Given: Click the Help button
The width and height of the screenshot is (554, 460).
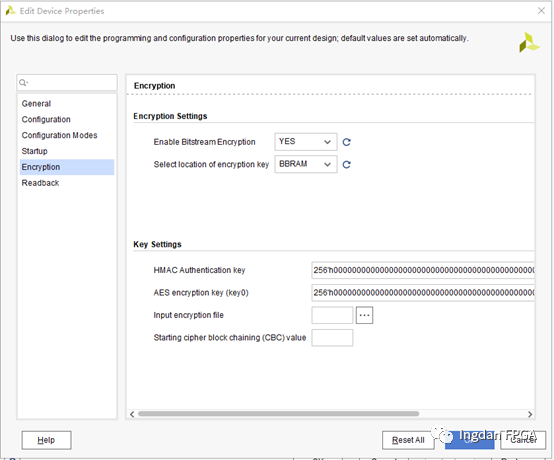Looking at the screenshot, I should tap(46, 440).
